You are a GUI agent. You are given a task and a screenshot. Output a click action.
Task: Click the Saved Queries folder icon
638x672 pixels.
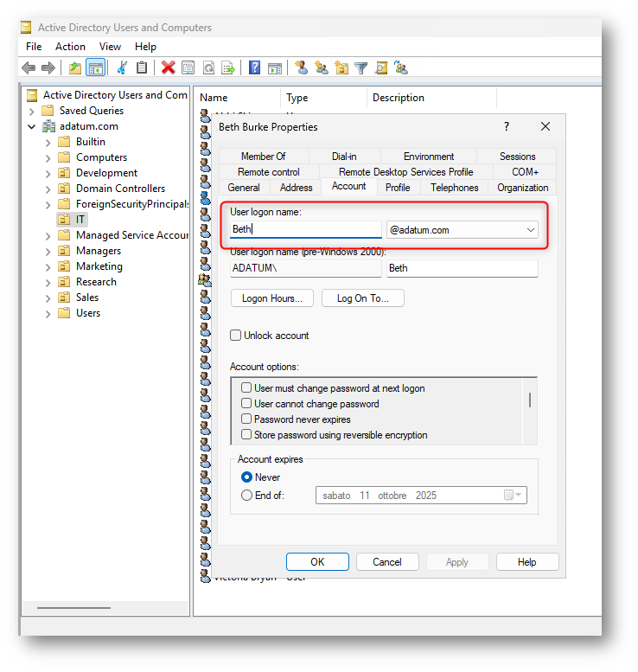[x=48, y=111]
